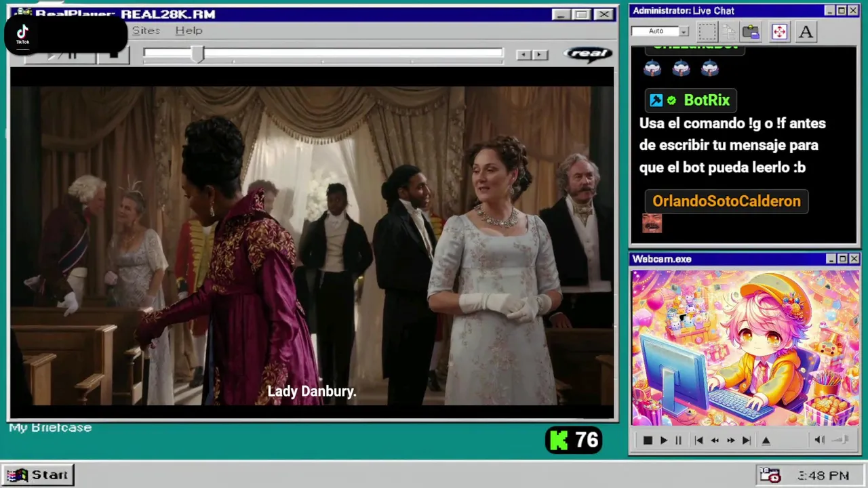Screen dimensions: 868x488
Task: Click the grayed copy documents icon in Live Chat
Action: pyautogui.click(x=729, y=31)
